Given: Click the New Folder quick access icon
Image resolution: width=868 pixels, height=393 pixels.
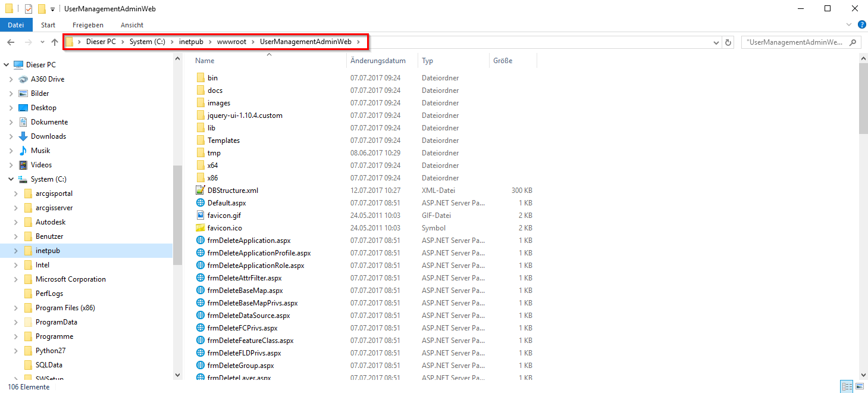Looking at the screenshot, I should point(41,8).
